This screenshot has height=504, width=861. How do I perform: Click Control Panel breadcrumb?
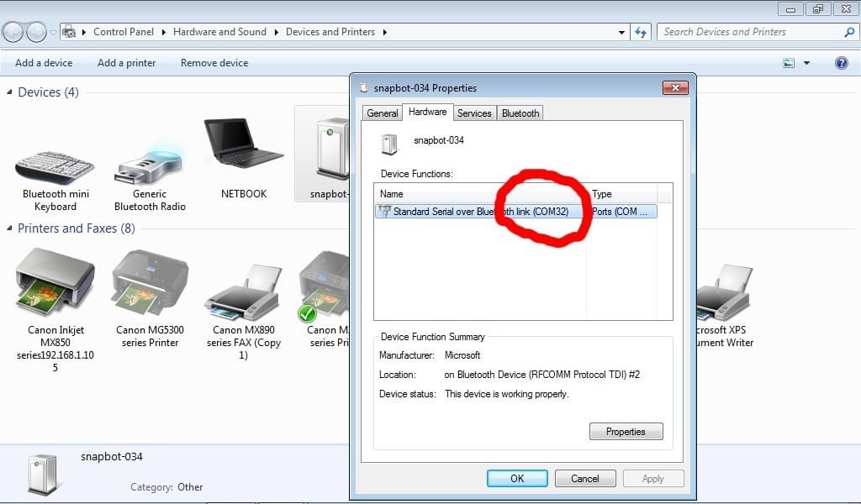point(124,32)
